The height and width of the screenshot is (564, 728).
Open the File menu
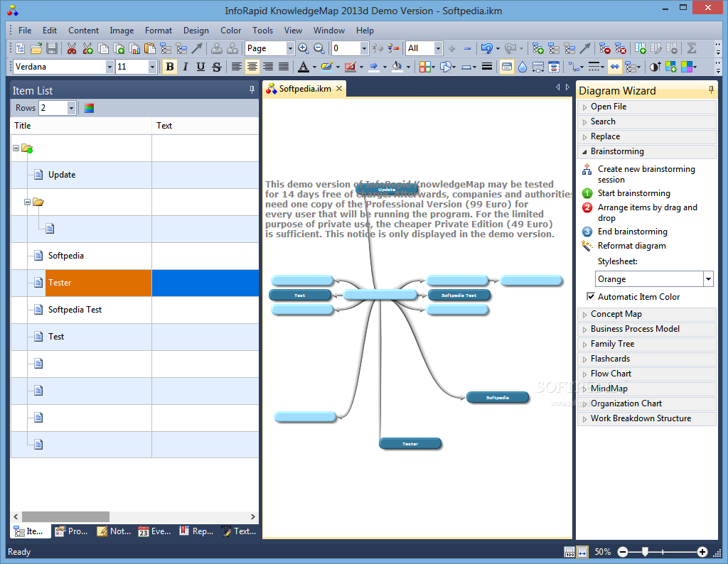pos(25,30)
